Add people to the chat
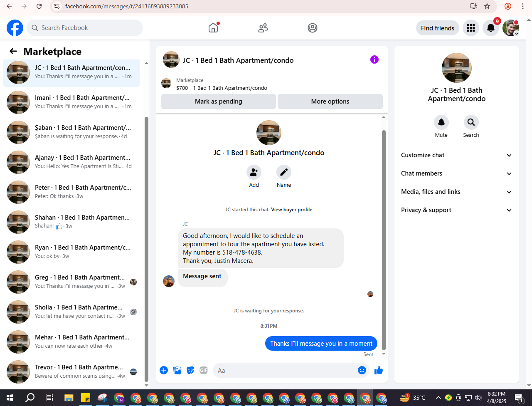The height and width of the screenshot is (406, 532). coord(254,172)
